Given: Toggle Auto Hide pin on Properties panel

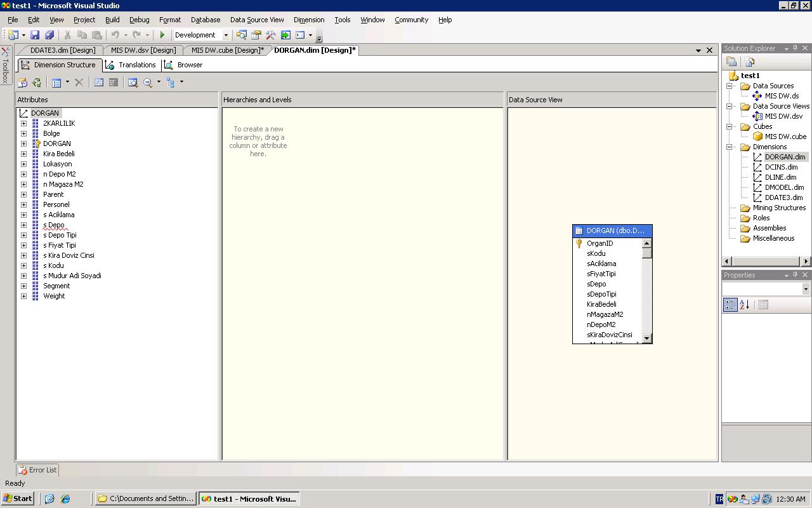Looking at the screenshot, I should point(796,275).
